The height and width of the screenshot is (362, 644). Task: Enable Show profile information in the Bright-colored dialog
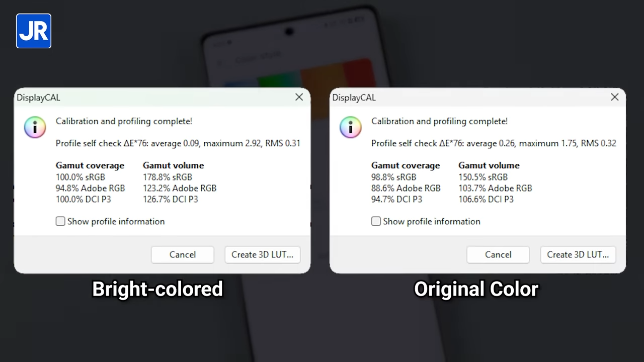click(x=60, y=221)
